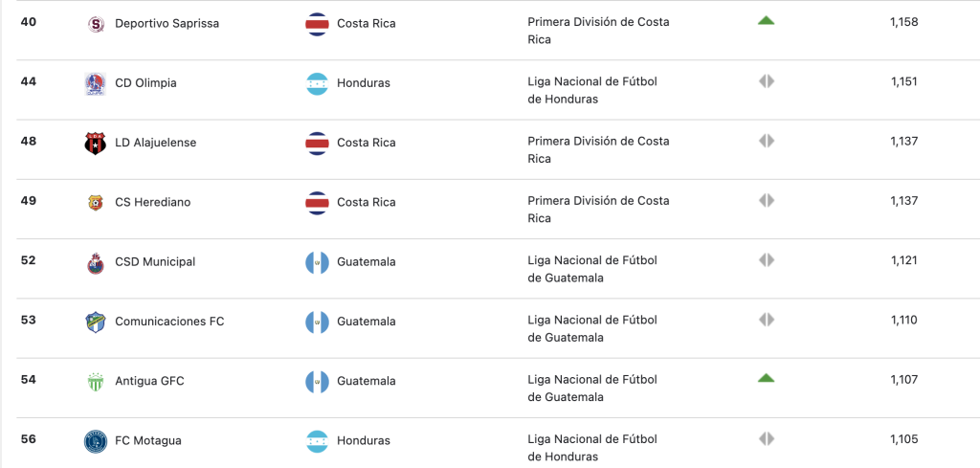
Task: Click the CD Olimpia club logo
Action: pos(95,83)
